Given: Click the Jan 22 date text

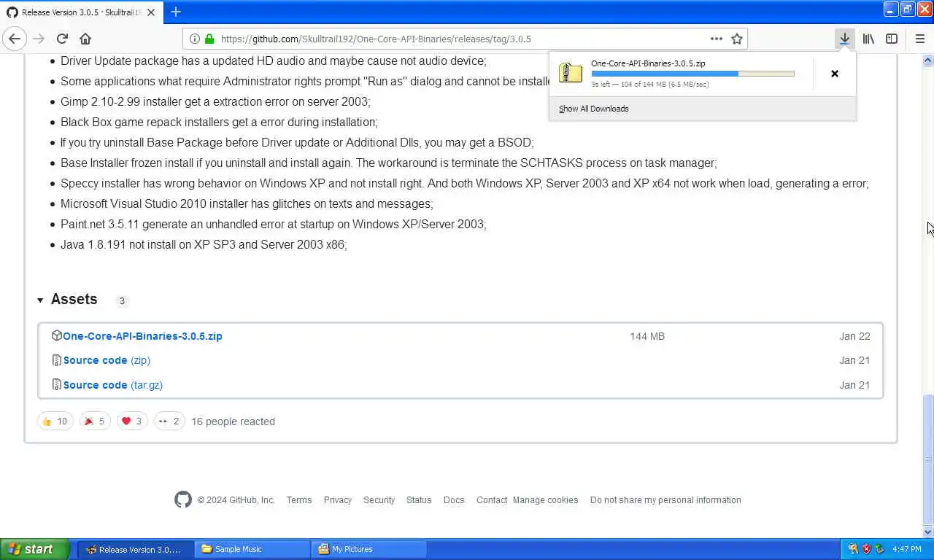Looking at the screenshot, I should click(x=854, y=336).
